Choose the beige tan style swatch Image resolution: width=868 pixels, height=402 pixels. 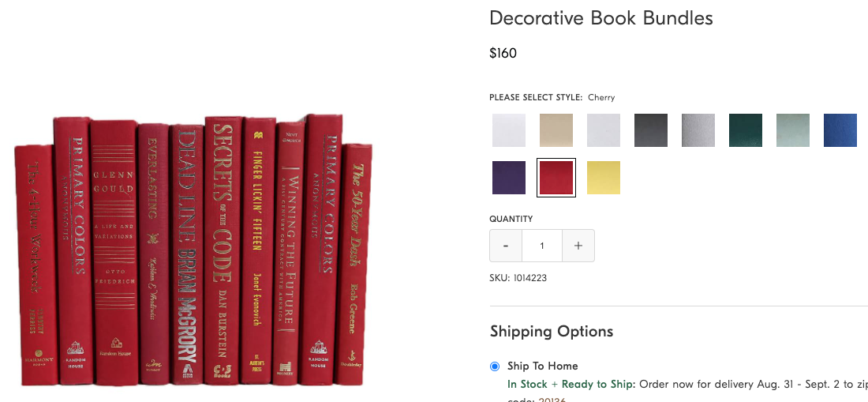click(556, 130)
